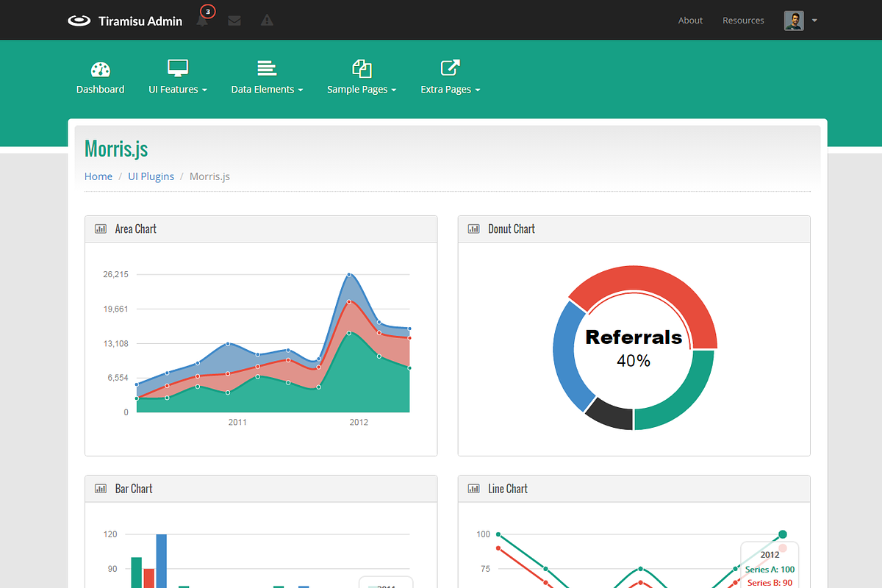
Task: Click the blue area chart peak point
Action: pos(349,274)
